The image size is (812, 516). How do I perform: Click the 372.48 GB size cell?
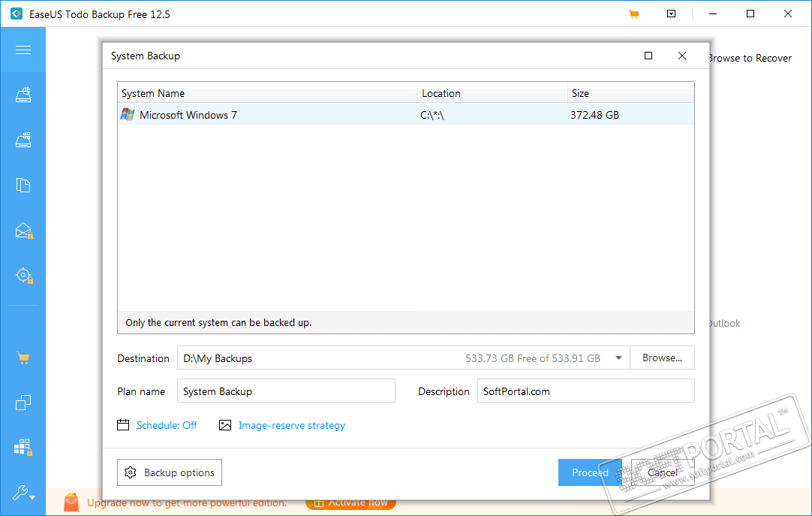click(594, 115)
